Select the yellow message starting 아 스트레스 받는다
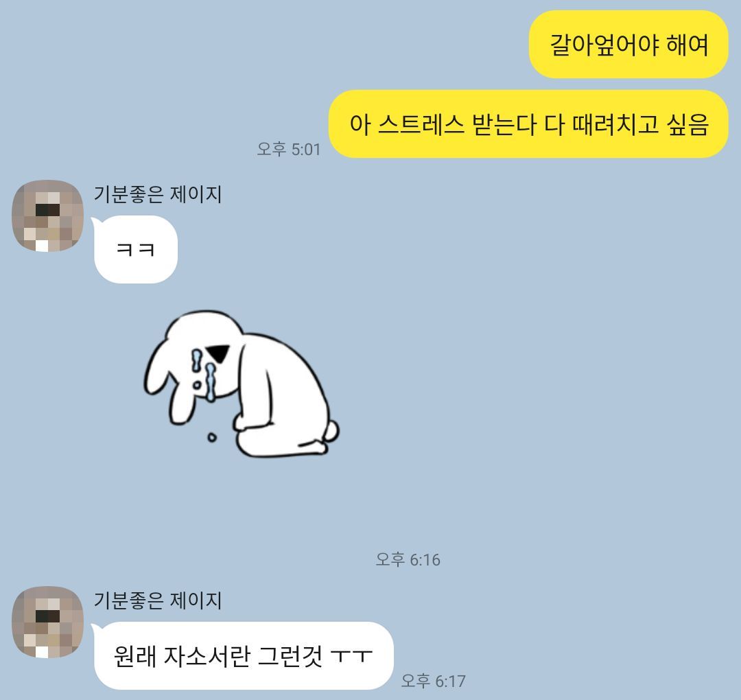 tap(528, 124)
